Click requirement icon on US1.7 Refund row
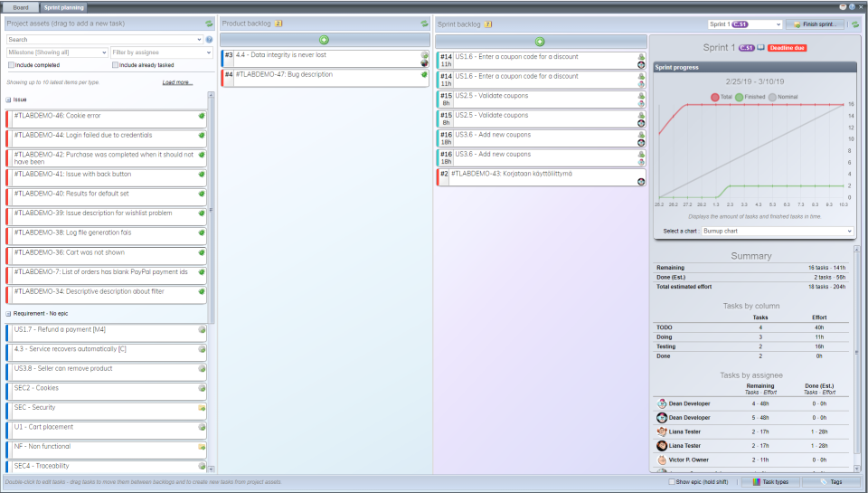The height and width of the screenshot is (493, 868). click(202, 329)
